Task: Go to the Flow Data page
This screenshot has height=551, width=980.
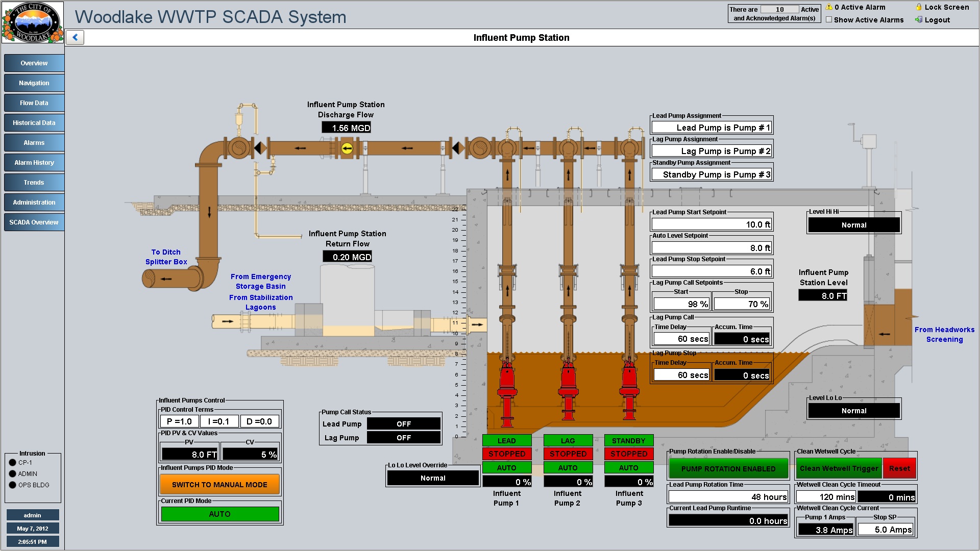Action: click(x=34, y=103)
